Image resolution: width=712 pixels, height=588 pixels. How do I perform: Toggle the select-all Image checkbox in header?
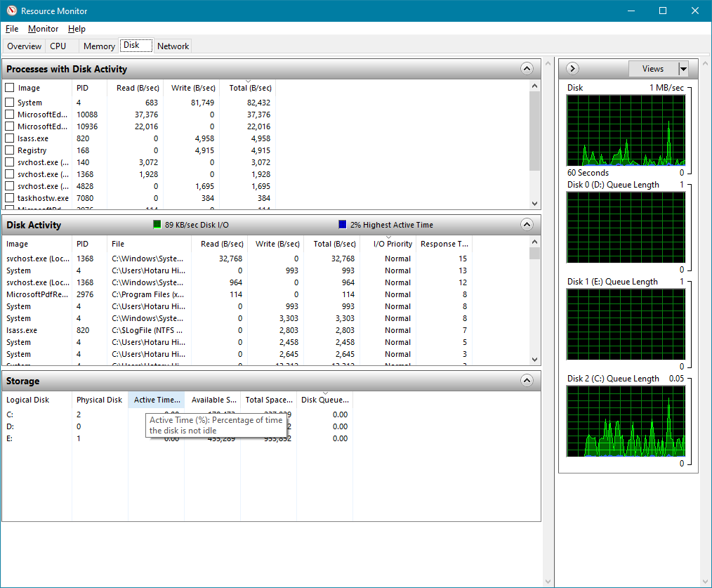[x=10, y=88]
